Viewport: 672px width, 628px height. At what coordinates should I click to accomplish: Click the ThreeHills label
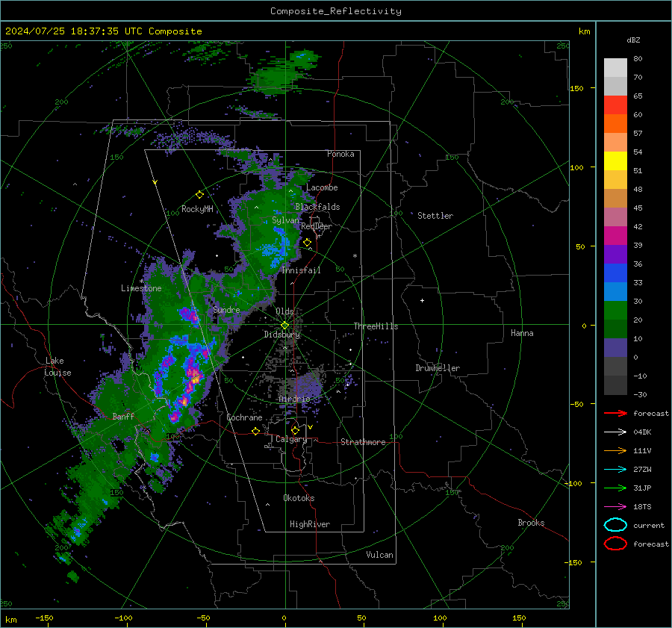376,326
